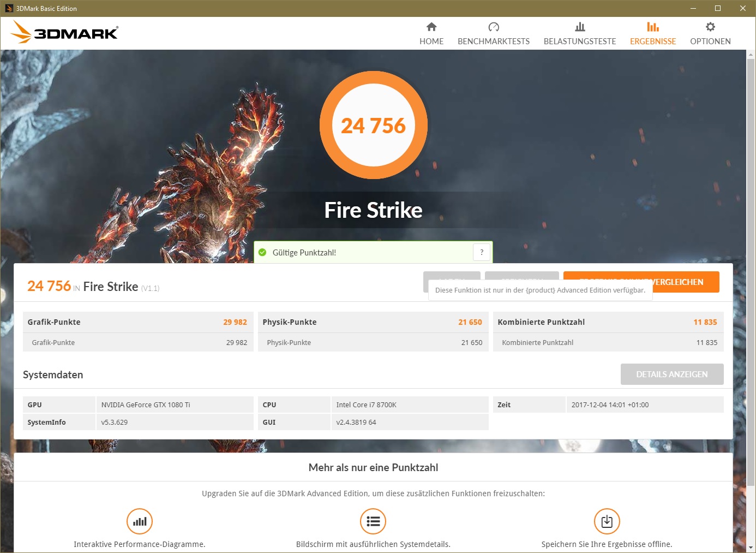Viewport: 756px width, 553px height.
Task: Expand the Physik-Punkte score row
Action: click(x=373, y=322)
